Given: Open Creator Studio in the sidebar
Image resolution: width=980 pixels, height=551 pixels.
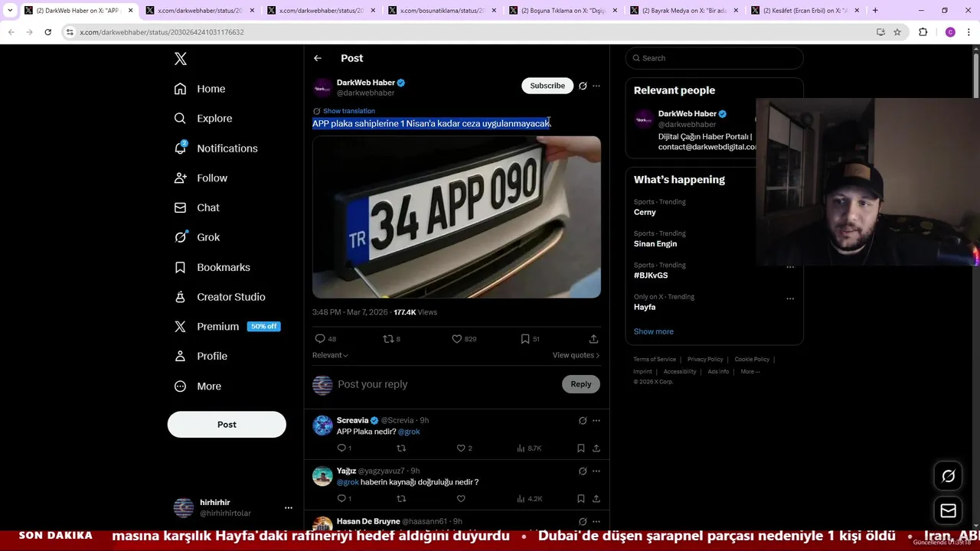Looking at the screenshot, I should coord(220,297).
